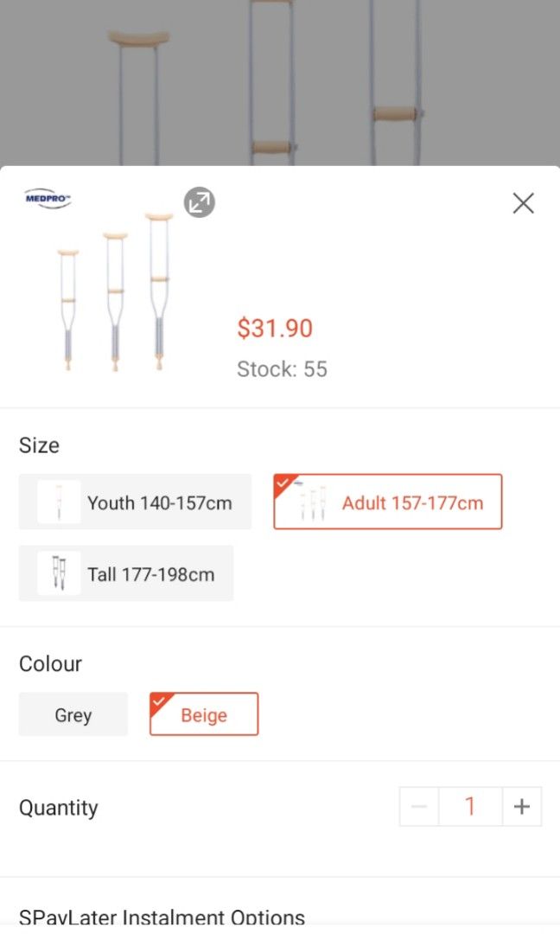Screen dimensions: 560x934
Task: Click the MEDPRO brand logo
Action: point(48,197)
